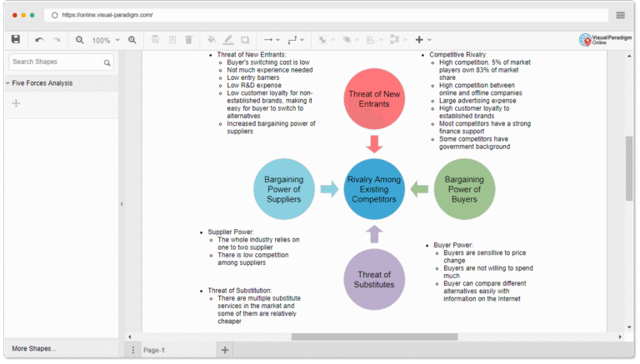Click the Save disk icon

15,39
